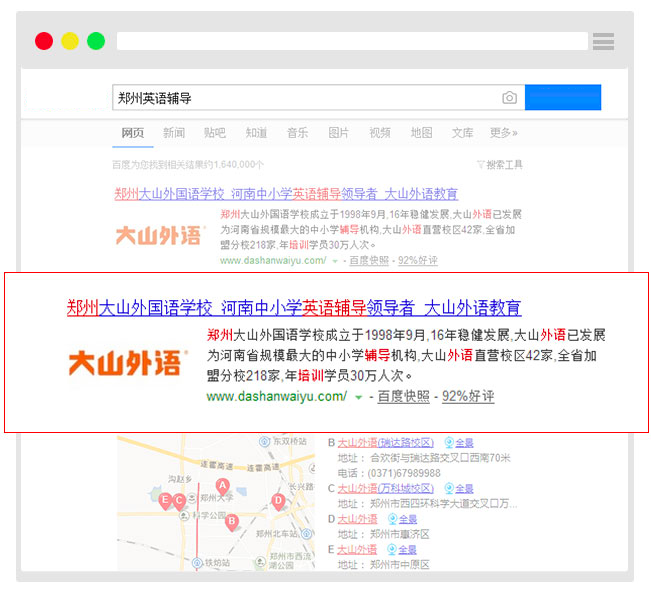Select the 音乐 tab
Image resolution: width=651 pixels, height=592 pixels.
click(x=297, y=133)
